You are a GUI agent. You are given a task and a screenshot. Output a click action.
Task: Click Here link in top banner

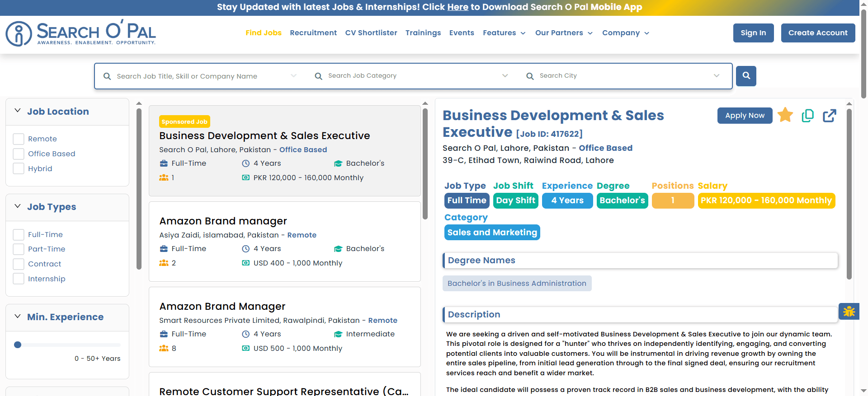coord(458,7)
